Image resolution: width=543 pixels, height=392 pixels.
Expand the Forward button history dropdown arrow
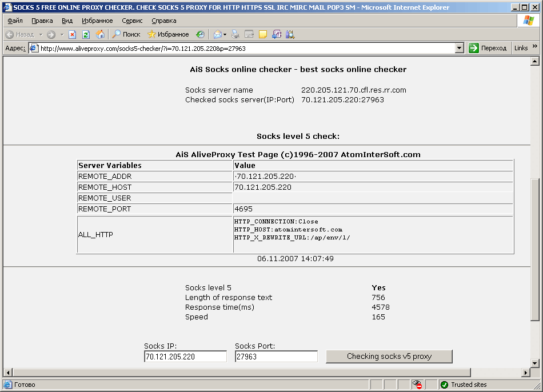tap(62, 34)
